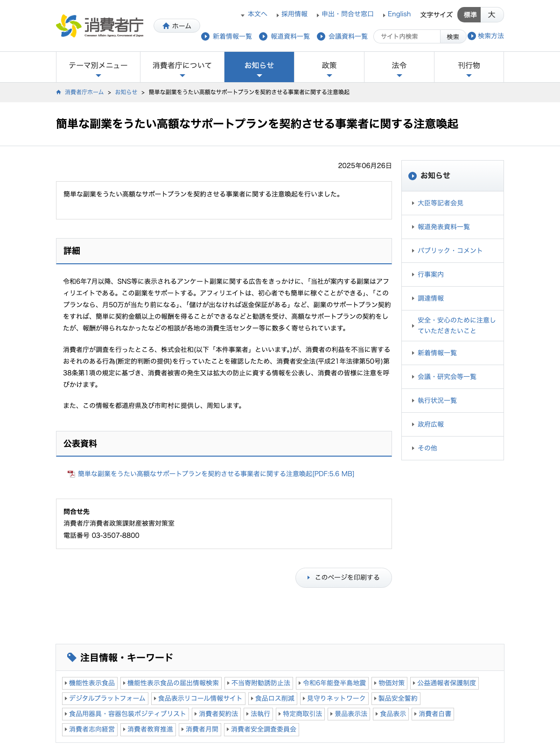Expand the 刊行物 menu
Screen dimensions: 560x747
click(x=469, y=67)
